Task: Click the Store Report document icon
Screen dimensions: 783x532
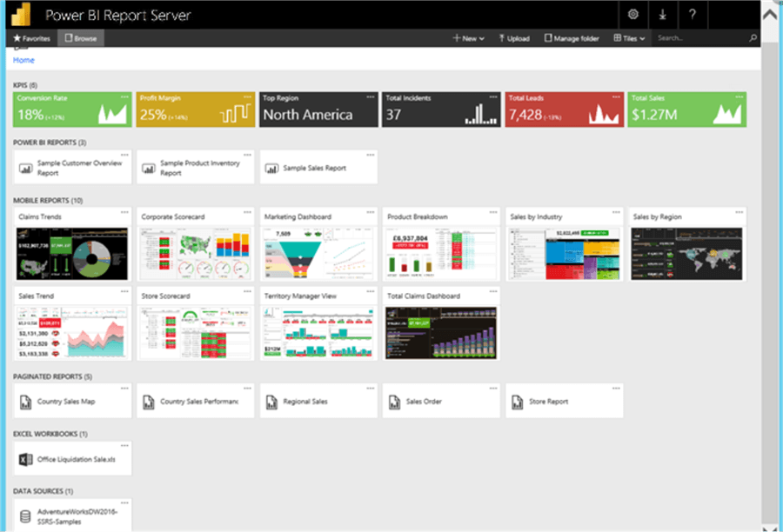Action: pyautogui.click(x=518, y=402)
